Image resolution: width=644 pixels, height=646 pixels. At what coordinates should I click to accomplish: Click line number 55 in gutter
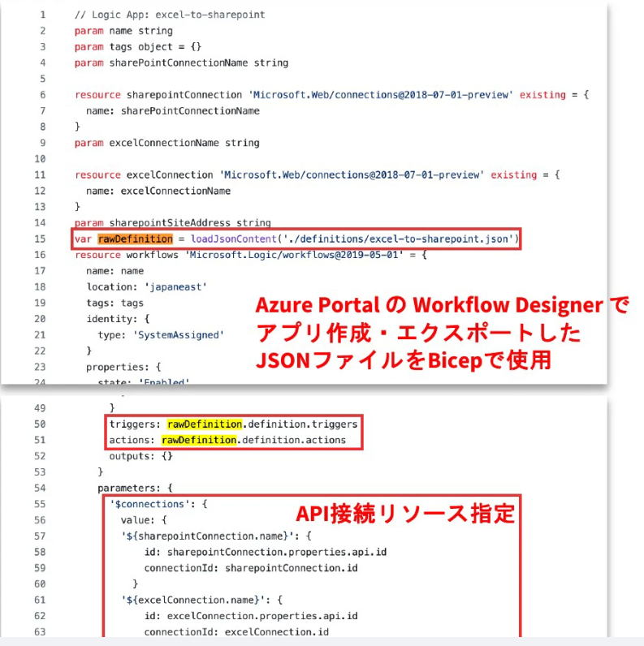[x=40, y=504]
